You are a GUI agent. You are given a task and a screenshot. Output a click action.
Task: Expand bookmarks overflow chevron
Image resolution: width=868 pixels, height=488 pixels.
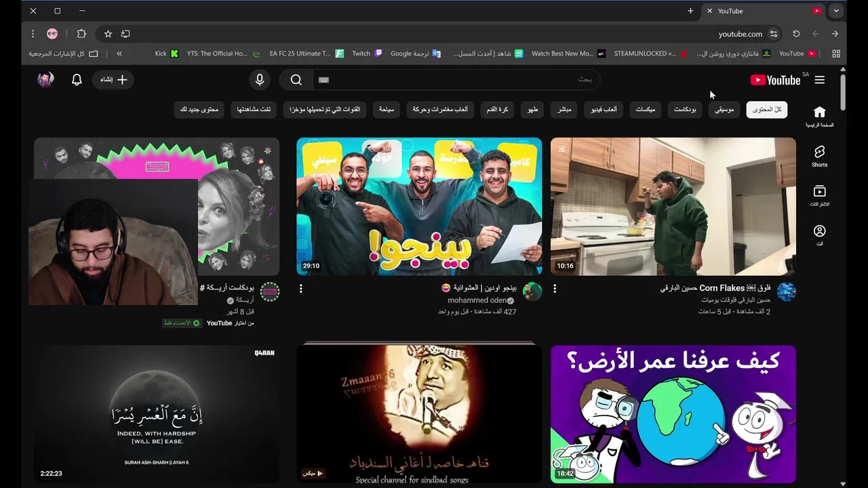click(x=119, y=54)
